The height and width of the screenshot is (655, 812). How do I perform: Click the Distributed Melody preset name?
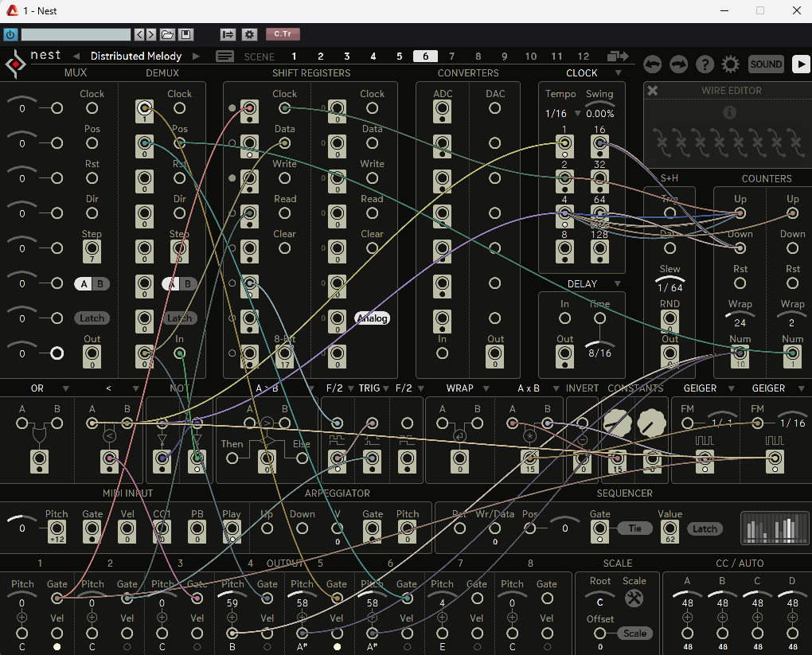point(136,56)
